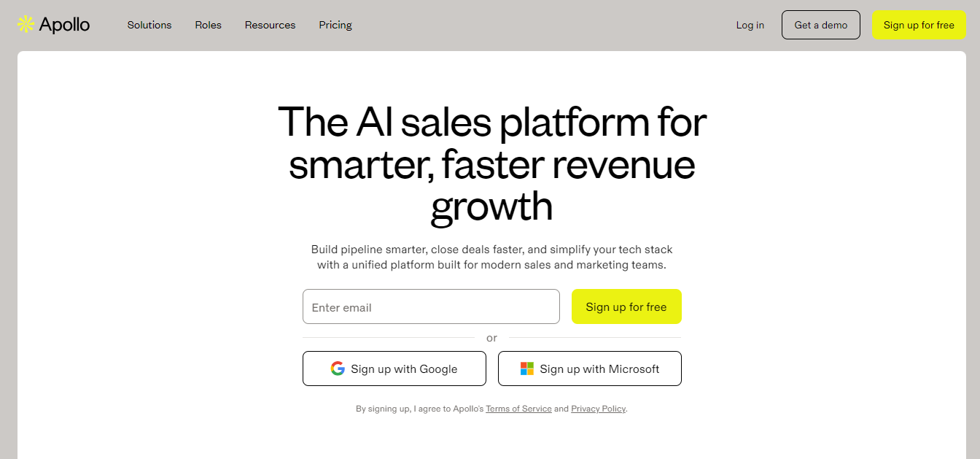Expand the Roles navigation dropdown
This screenshot has height=459, width=980.
pyautogui.click(x=208, y=25)
